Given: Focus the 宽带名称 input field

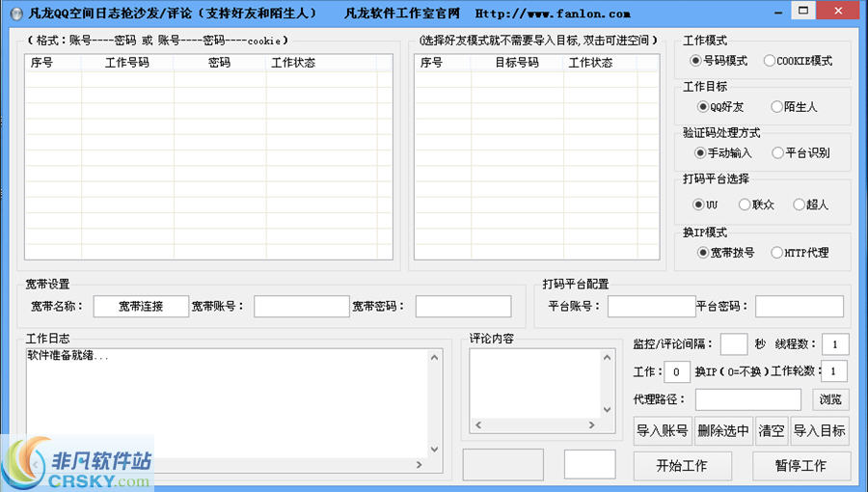Looking at the screenshot, I should pos(141,307).
